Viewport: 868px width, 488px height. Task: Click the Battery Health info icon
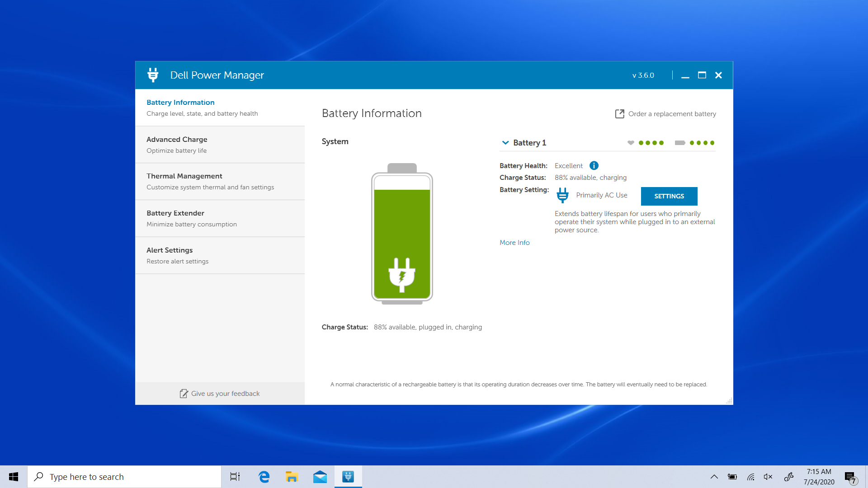(x=594, y=166)
